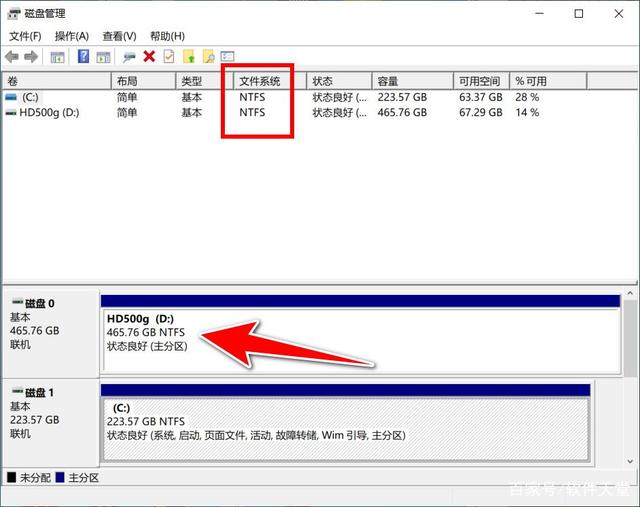This screenshot has height=507, width=640.
Task: Click the 67.29 GB free space cell
Action: (481, 113)
